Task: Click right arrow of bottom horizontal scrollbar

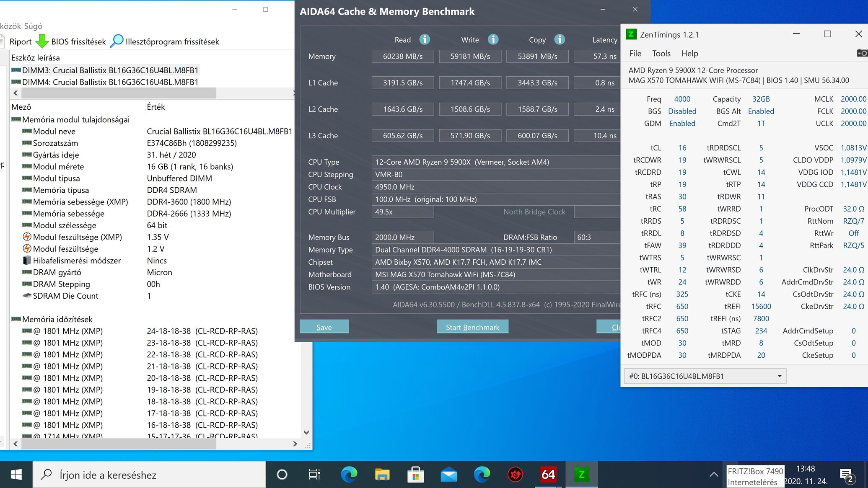Action: pyautogui.click(x=295, y=444)
